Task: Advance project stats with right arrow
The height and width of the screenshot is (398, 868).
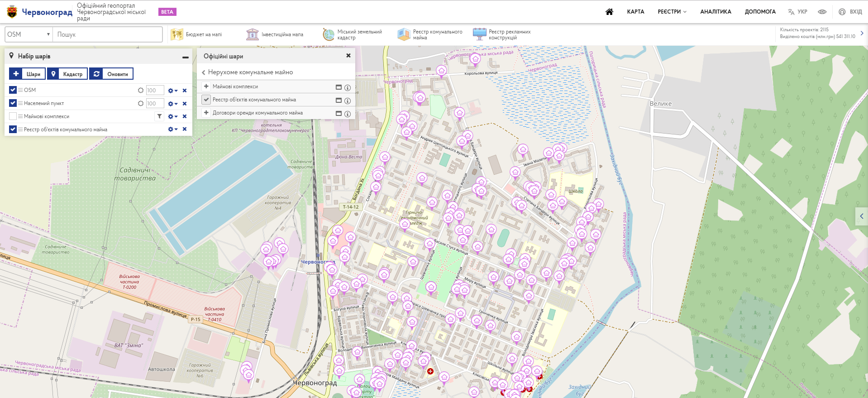Action: click(x=862, y=33)
